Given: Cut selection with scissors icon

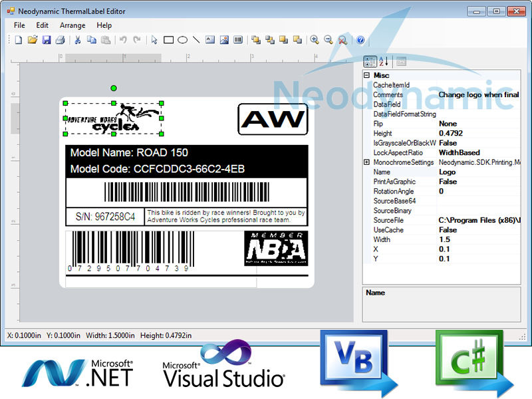Looking at the screenshot, I should (x=78, y=40).
